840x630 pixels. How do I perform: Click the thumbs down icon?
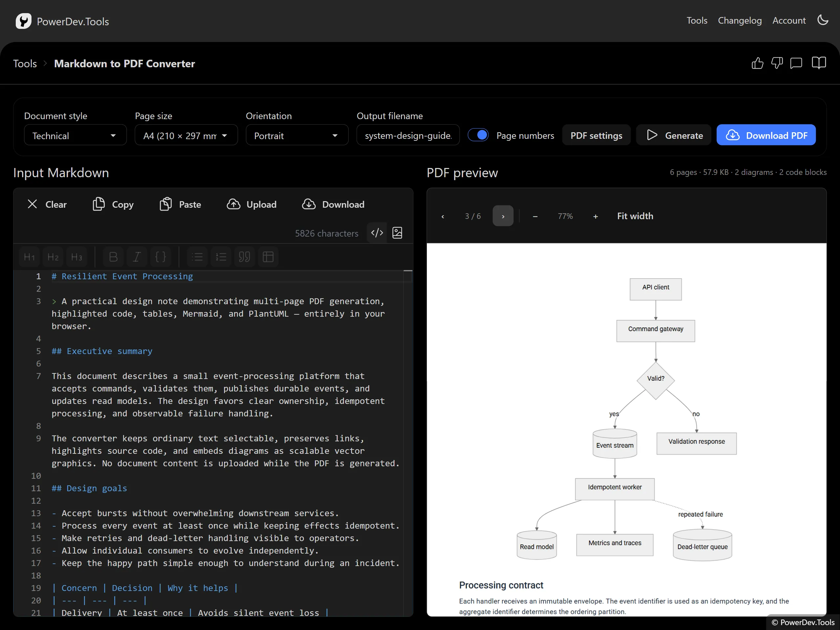coord(777,63)
